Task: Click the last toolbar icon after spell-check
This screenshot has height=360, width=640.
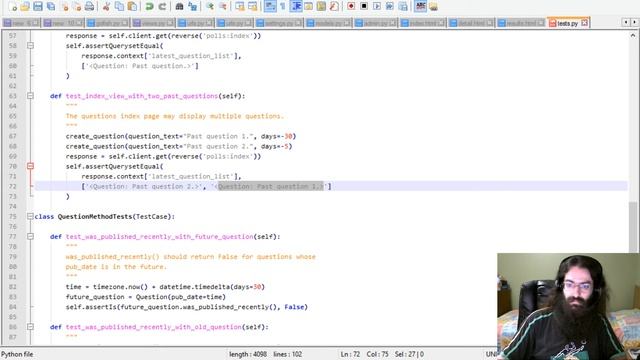Action: (x=433, y=6)
